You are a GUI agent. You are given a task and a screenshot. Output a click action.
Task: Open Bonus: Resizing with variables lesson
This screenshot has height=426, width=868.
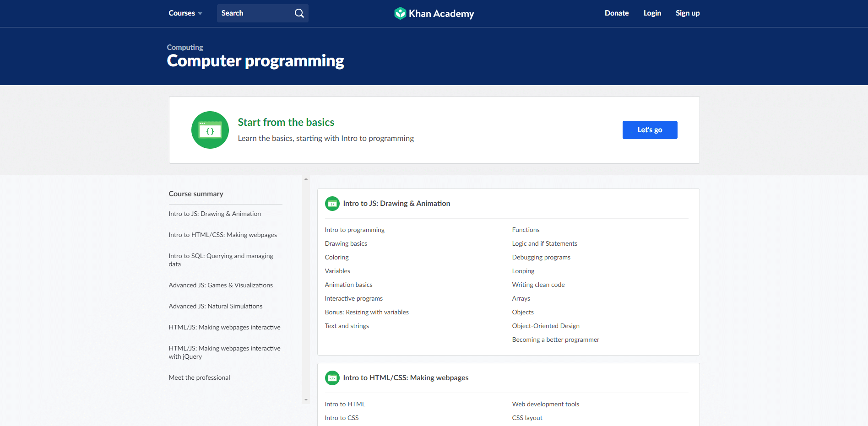(x=367, y=312)
